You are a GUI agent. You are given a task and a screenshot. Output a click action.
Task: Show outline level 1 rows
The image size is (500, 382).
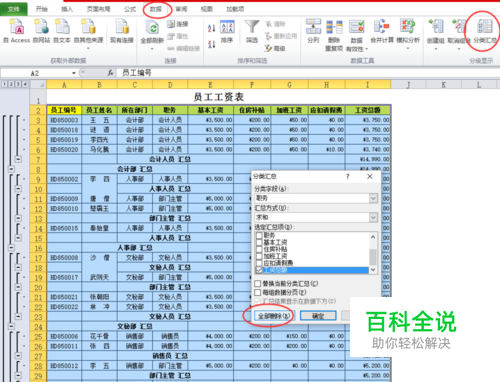(4, 84)
